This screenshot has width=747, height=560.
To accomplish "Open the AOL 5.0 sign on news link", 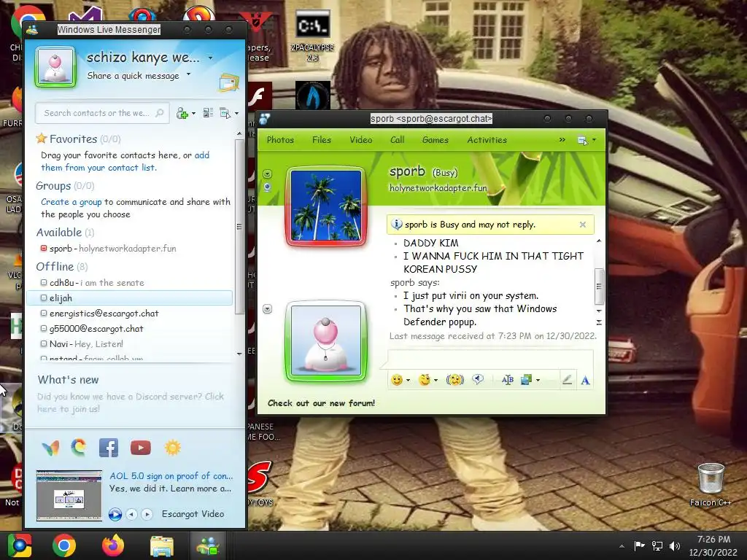I will click(171, 475).
